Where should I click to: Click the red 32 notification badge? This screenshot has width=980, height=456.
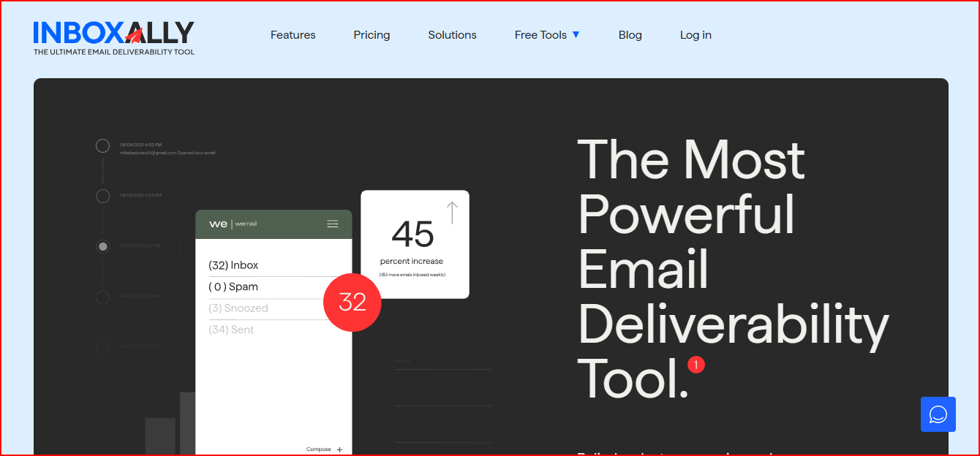pyautogui.click(x=352, y=302)
